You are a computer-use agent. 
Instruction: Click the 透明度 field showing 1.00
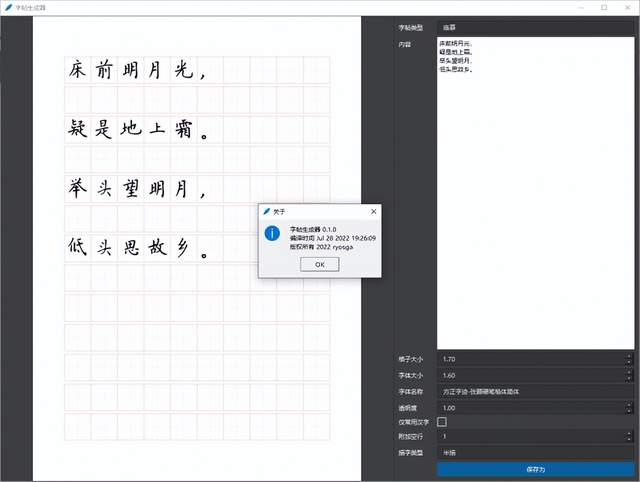point(531,408)
